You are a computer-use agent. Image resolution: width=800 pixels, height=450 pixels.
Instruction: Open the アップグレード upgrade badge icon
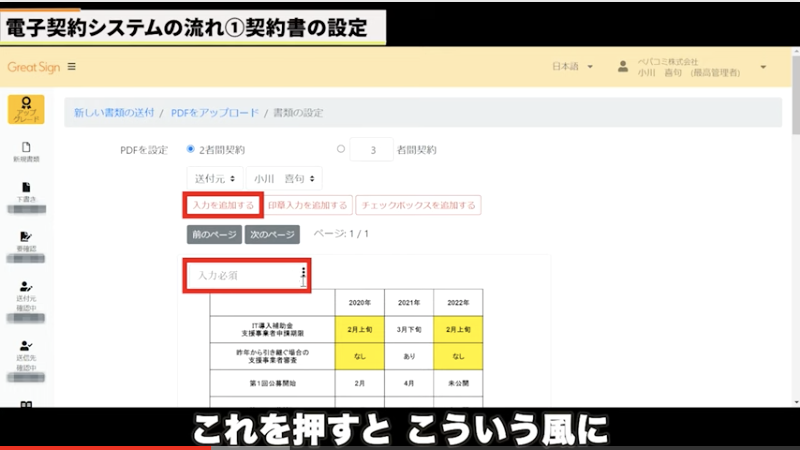(26, 109)
